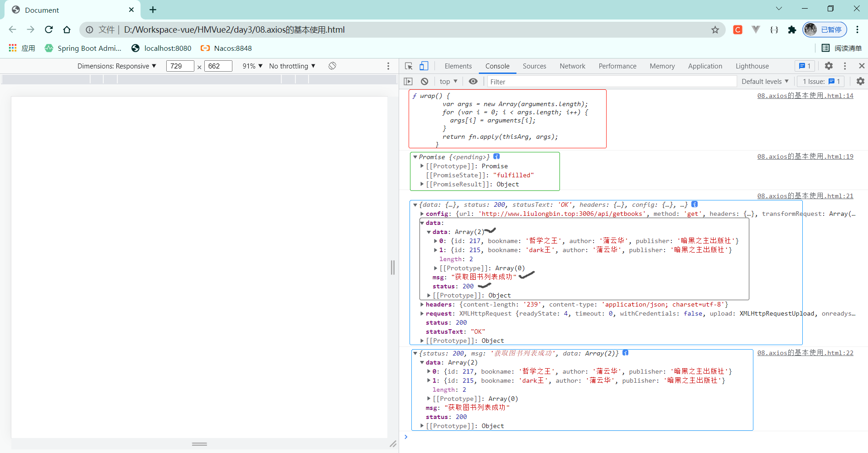Open the Dimensions: Responsive dropdown

point(116,66)
